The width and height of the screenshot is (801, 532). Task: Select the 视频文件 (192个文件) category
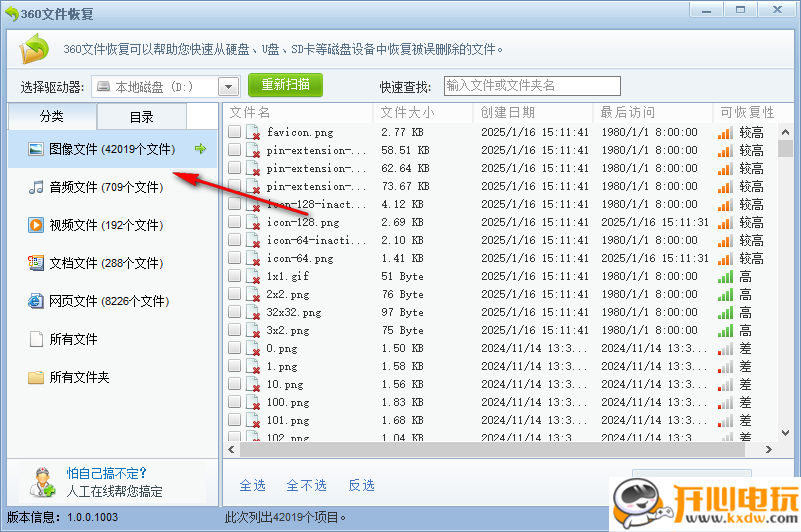tap(112, 225)
